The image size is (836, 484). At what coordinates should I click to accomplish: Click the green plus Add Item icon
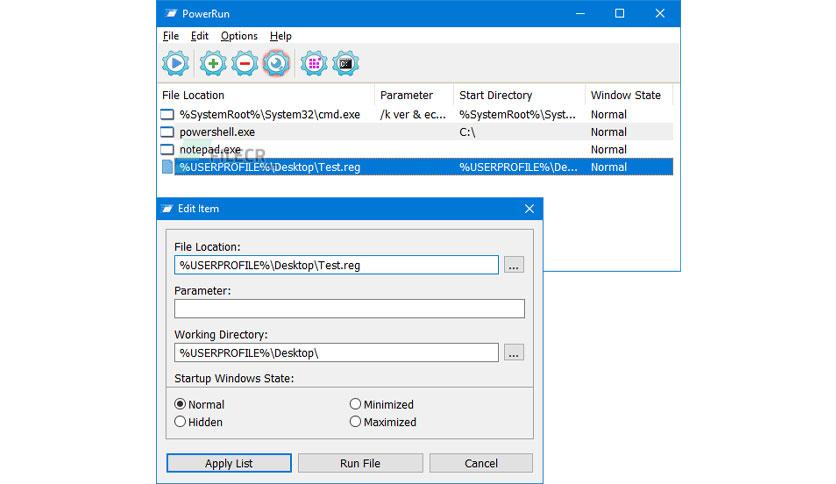click(213, 63)
